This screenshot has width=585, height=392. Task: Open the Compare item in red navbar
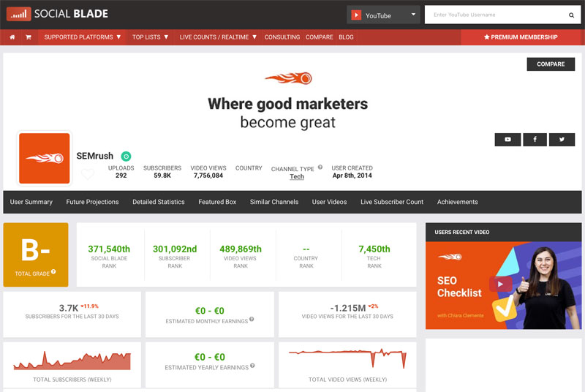[x=320, y=37]
